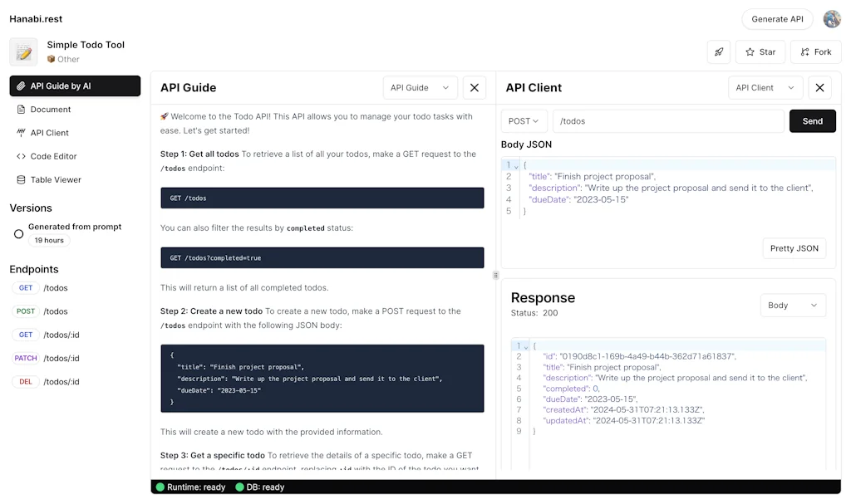
Task: Open the Response Body dropdown
Action: click(x=793, y=306)
